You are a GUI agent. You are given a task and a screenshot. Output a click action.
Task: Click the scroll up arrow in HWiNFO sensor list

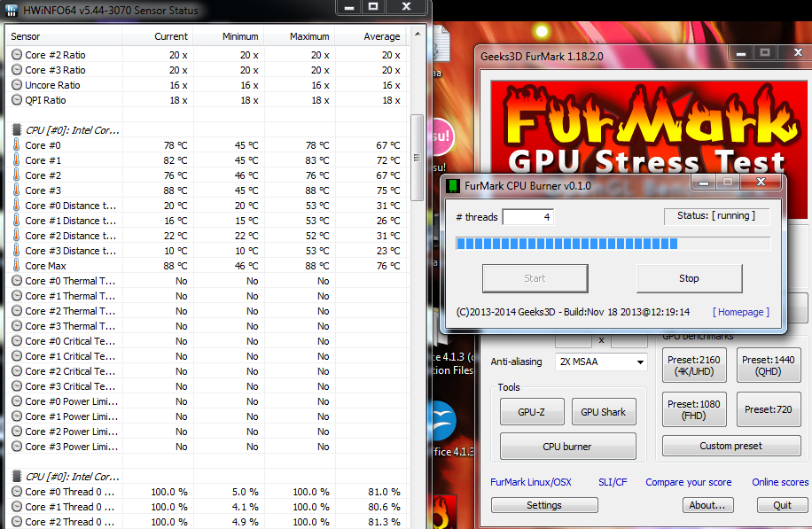418,35
